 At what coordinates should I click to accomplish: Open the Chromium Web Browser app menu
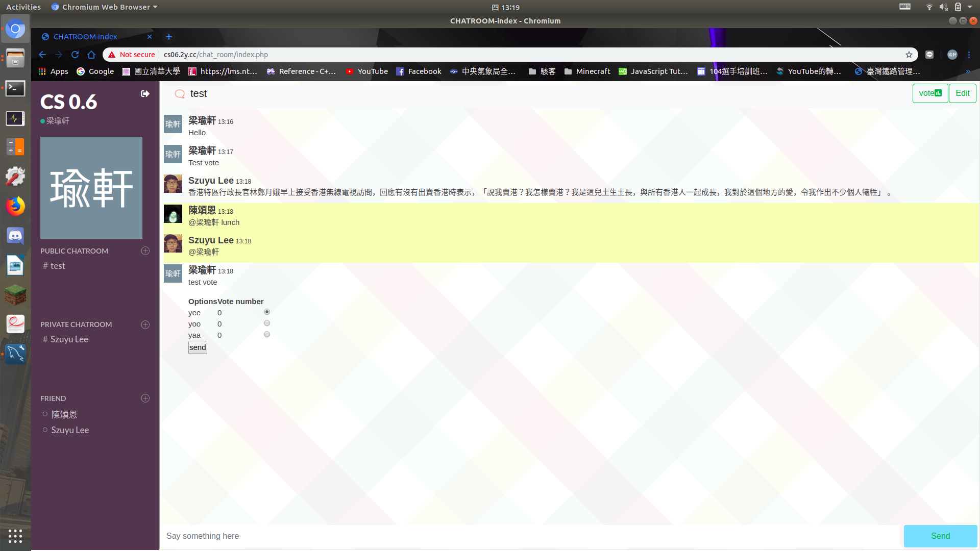tap(105, 7)
